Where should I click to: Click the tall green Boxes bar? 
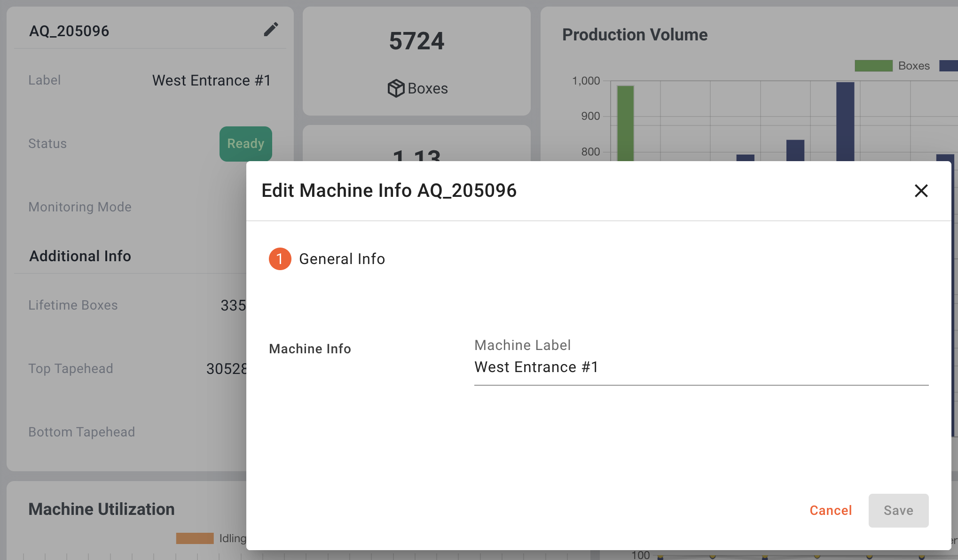pyautogui.click(x=625, y=123)
